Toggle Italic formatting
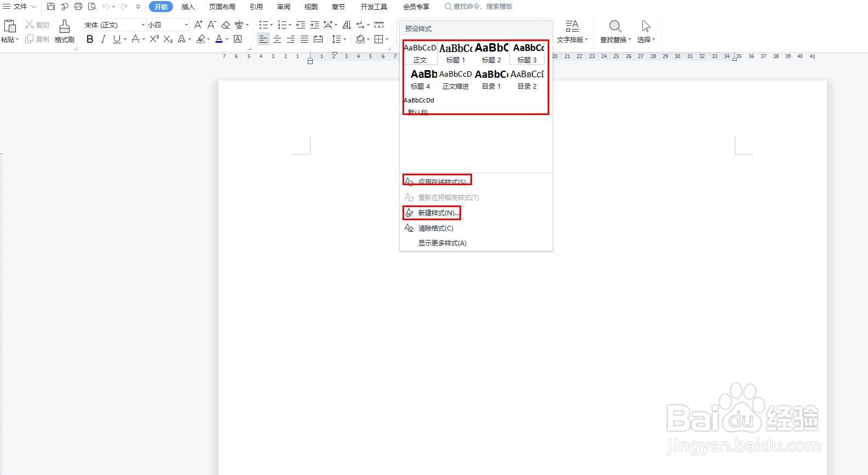The height and width of the screenshot is (475, 868). (x=103, y=39)
